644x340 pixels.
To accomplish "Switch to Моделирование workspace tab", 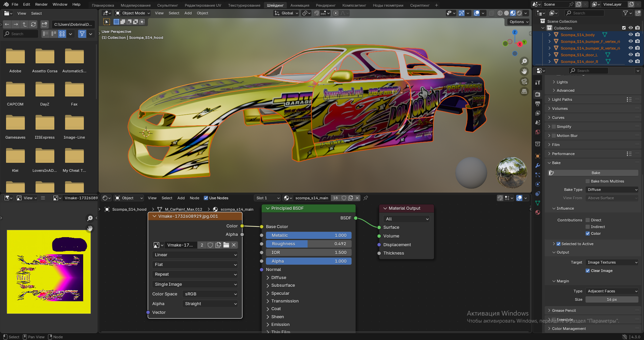I will click(x=136, y=5).
